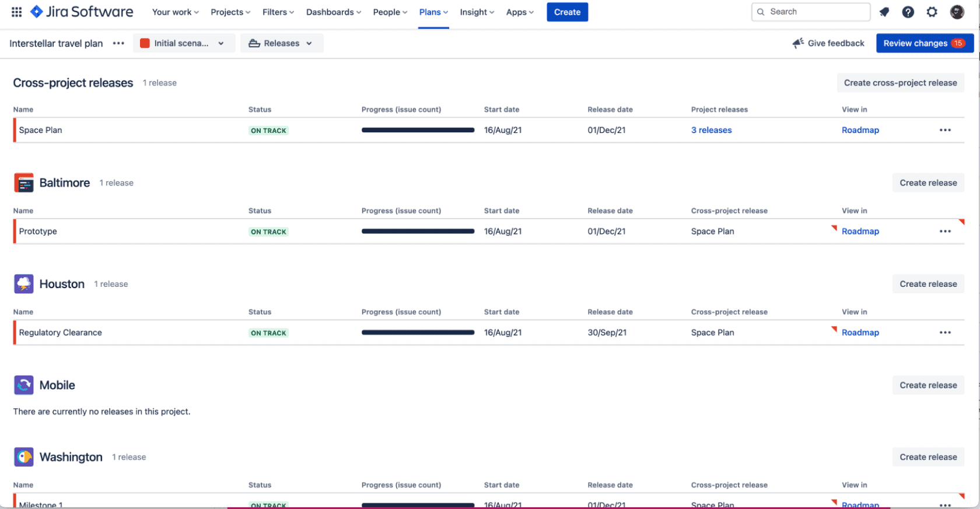Click the Washington project icon
The image size is (980, 509).
(24, 457)
